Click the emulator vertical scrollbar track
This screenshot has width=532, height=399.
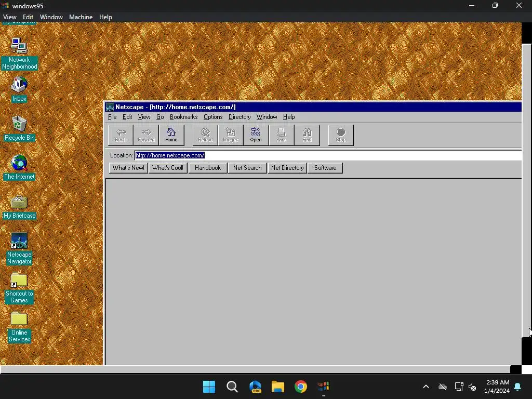click(527, 190)
